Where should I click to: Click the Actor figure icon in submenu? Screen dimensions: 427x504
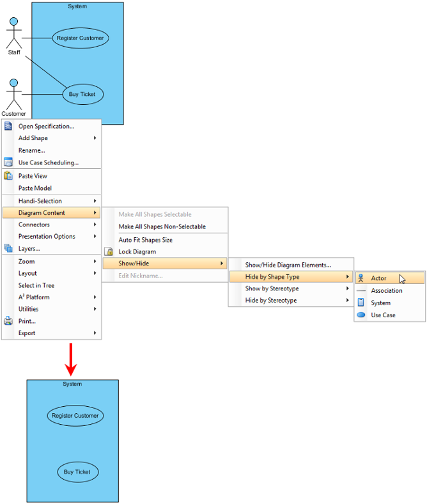(x=361, y=278)
